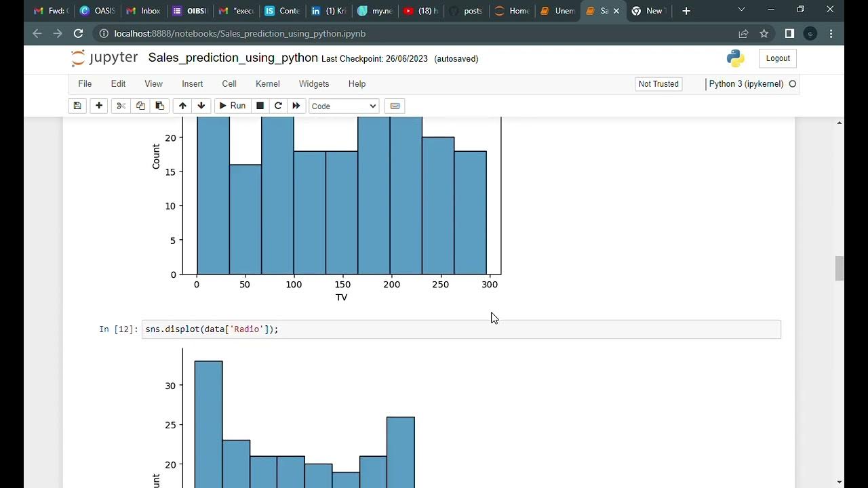Open the tab search dropdown arrow

[741, 10]
